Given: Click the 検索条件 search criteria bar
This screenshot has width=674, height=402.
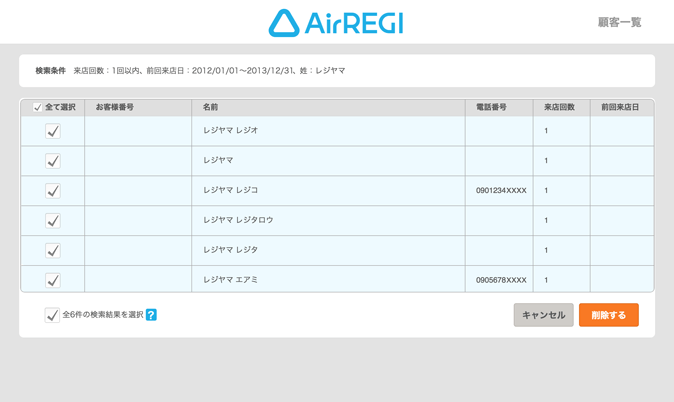Looking at the screenshot, I should [x=337, y=71].
